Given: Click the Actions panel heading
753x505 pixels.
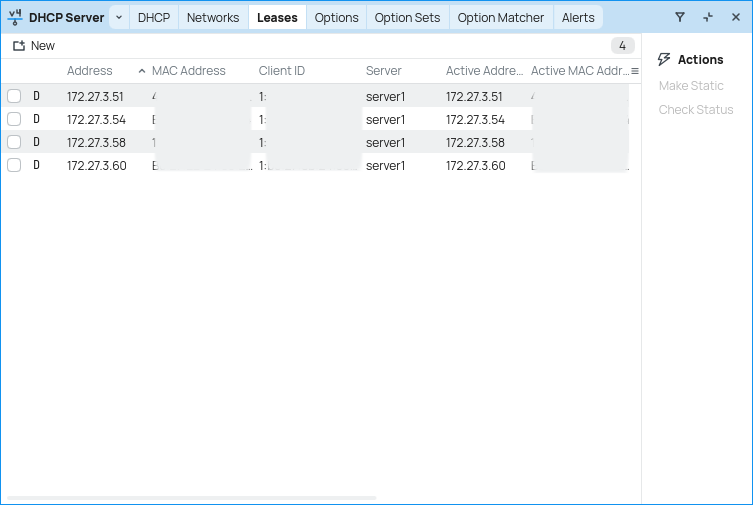Looking at the screenshot, I should (x=700, y=60).
